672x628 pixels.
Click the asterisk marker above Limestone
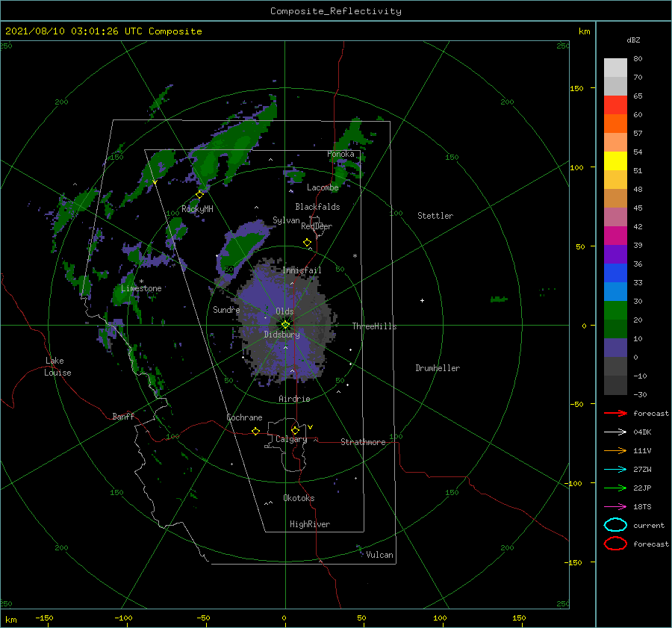141,282
